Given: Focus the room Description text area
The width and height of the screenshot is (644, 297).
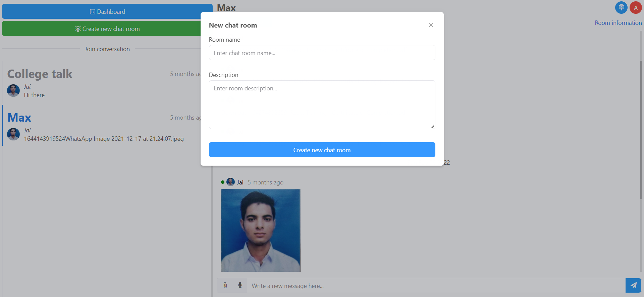Looking at the screenshot, I should click(x=322, y=104).
